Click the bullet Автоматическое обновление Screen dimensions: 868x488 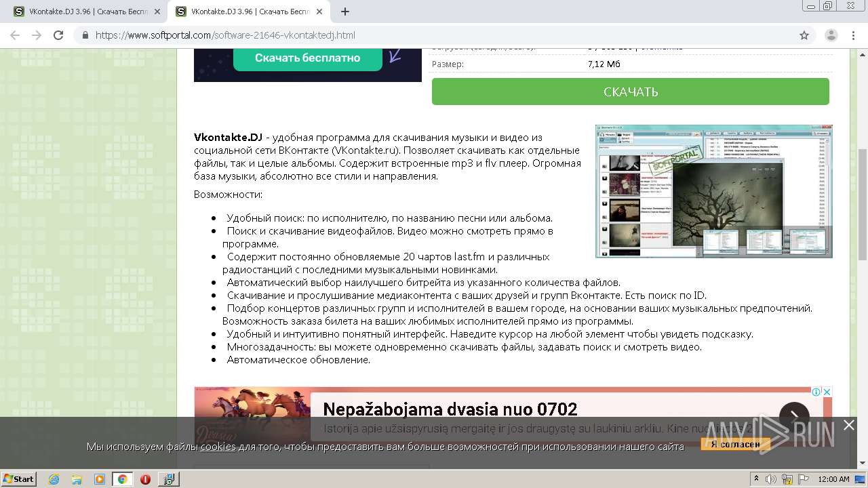pyautogui.click(x=298, y=360)
